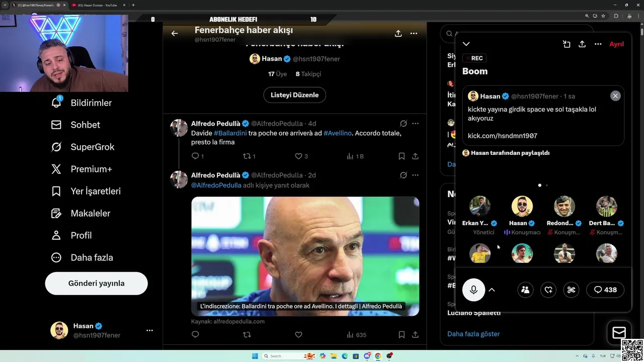This screenshot has height=362, width=644.
Task: Share the Ballardini Avellino tweet
Action: (x=415, y=156)
